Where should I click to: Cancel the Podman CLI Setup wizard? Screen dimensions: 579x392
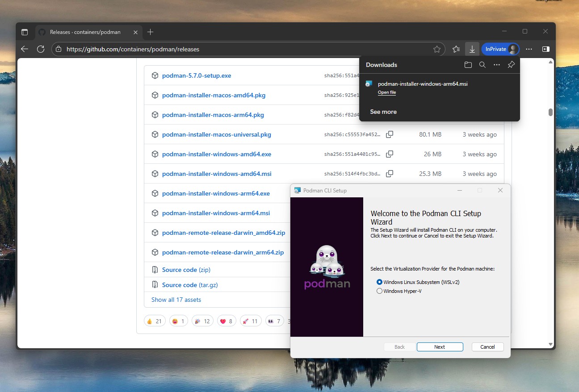tap(487, 347)
